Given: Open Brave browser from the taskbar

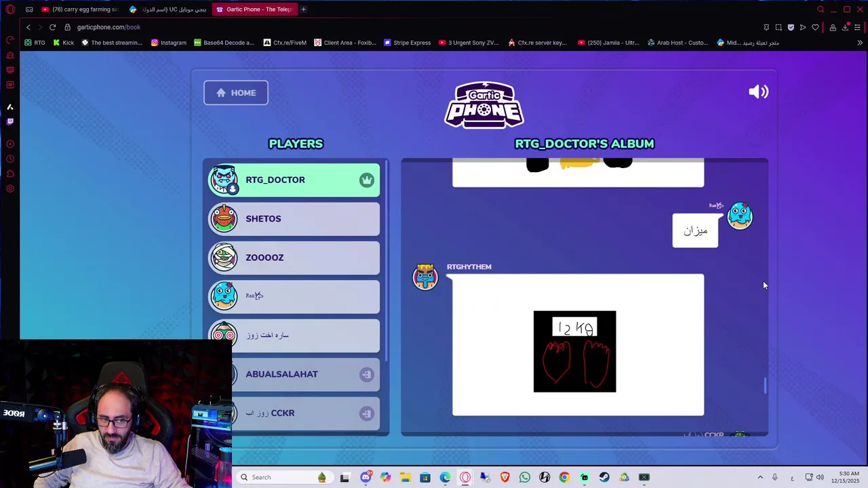Looking at the screenshot, I should [505, 477].
